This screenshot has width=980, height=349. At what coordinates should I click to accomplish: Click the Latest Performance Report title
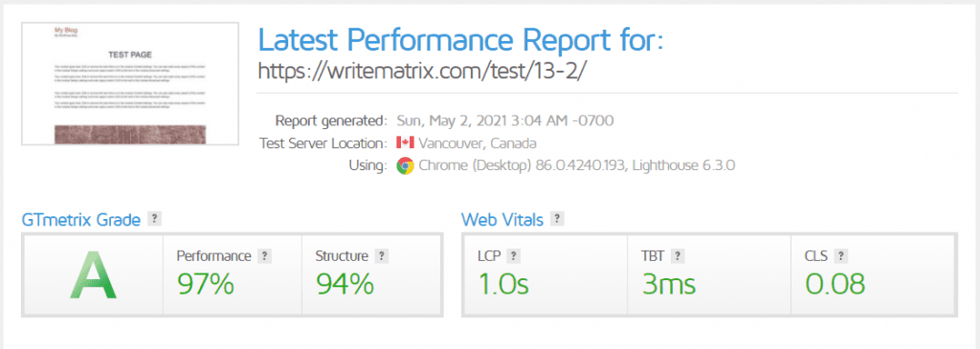(x=460, y=40)
